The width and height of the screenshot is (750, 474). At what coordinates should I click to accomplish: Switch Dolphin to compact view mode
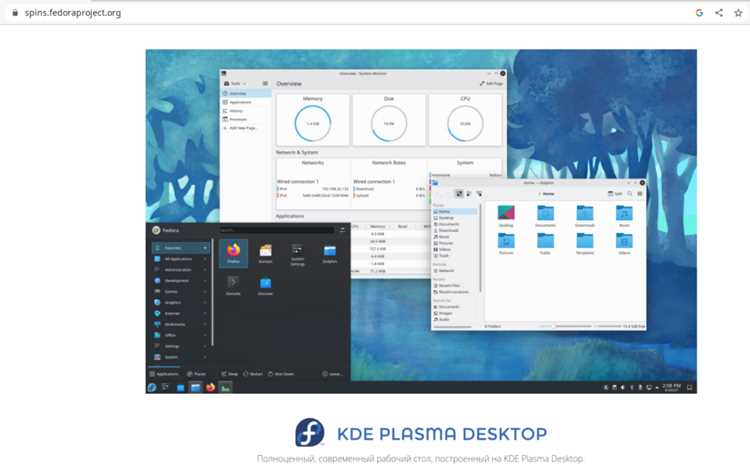click(x=469, y=194)
